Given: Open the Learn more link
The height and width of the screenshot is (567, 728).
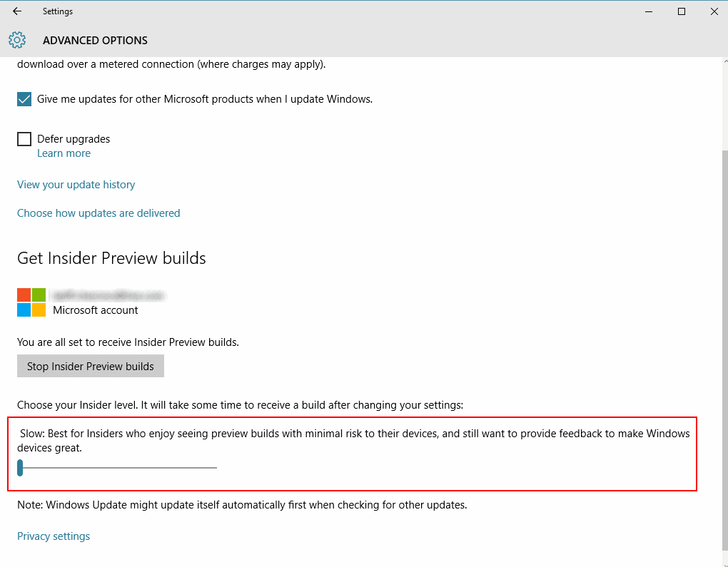Looking at the screenshot, I should point(64,153).
